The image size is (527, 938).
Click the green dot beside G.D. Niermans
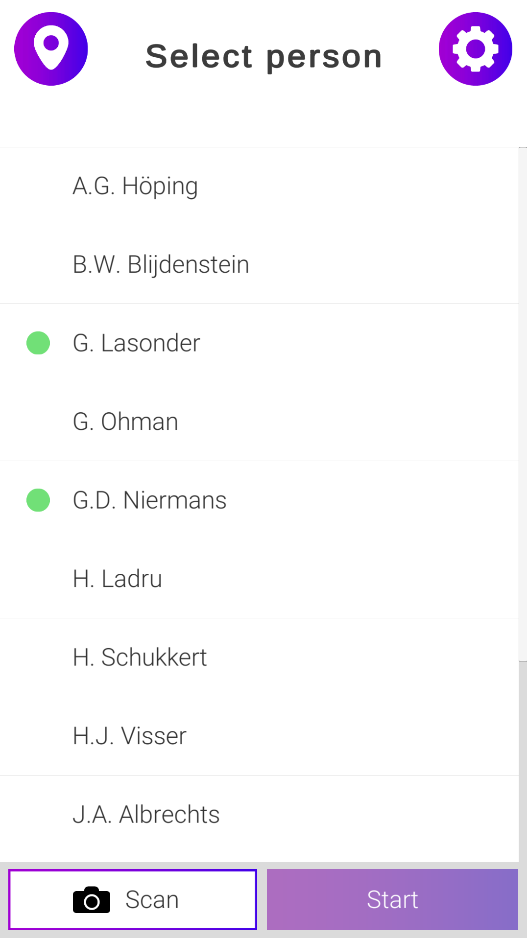(38, 500)
